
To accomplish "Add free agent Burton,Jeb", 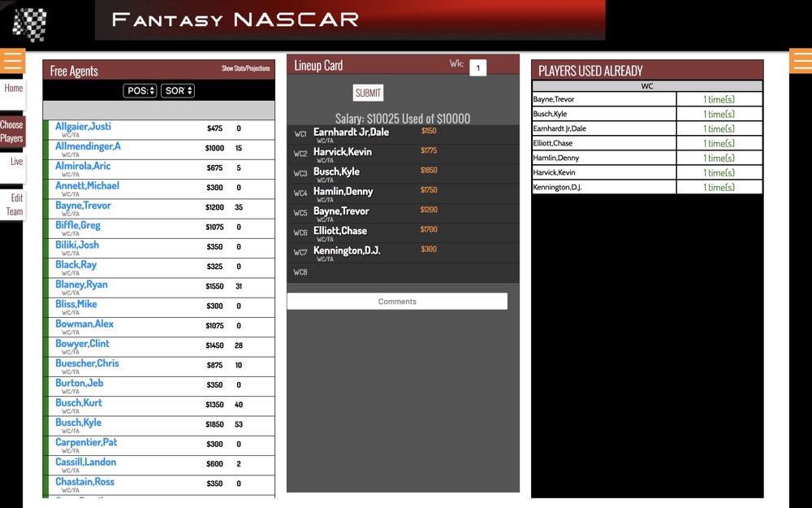I will [x=80, y=383].
